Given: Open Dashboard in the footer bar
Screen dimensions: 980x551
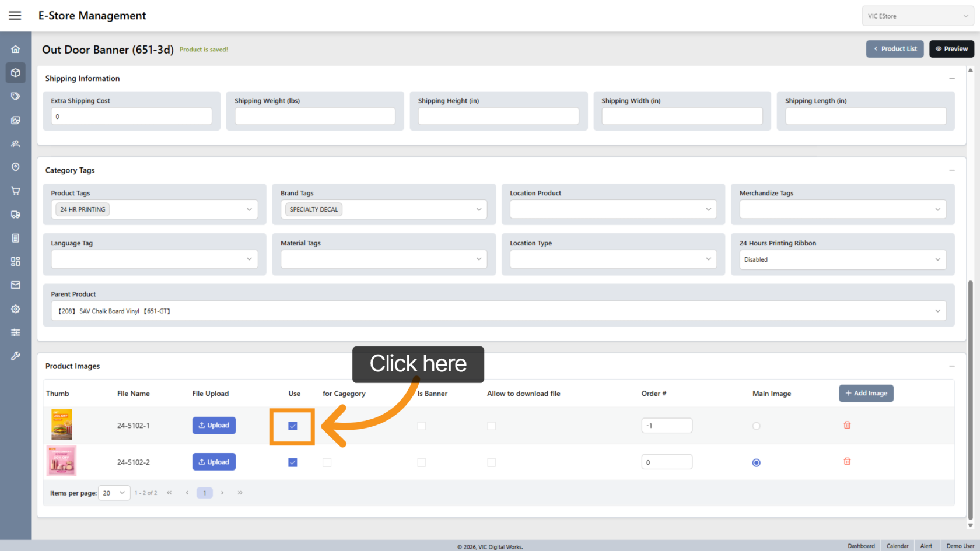Looking at the screenshot, I should click(x=861, y=546).
